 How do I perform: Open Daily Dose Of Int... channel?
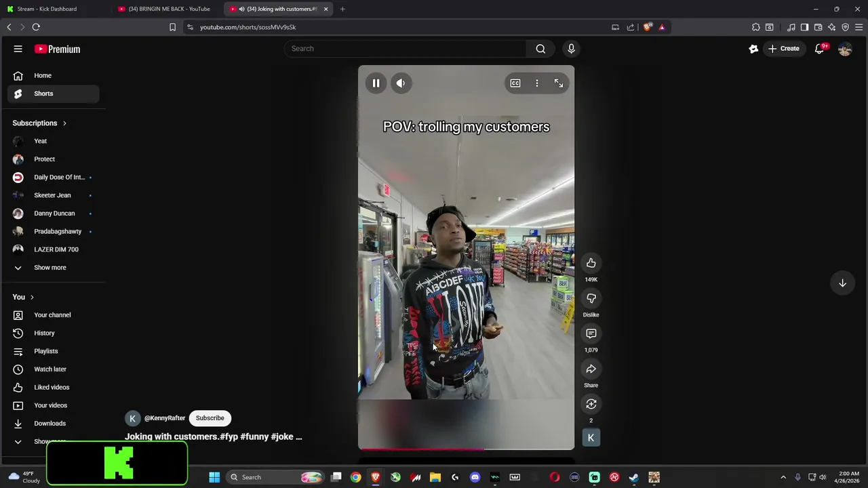[x=54, y=178]
